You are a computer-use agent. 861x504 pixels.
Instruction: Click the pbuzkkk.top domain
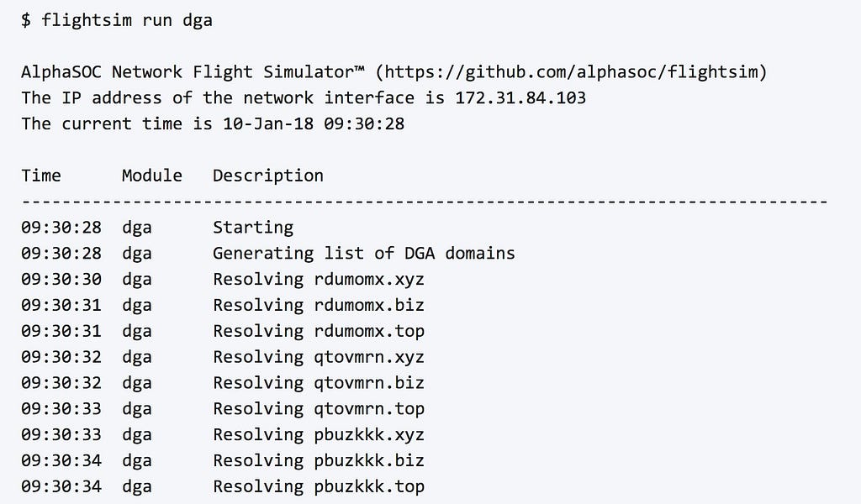[369, 486]
